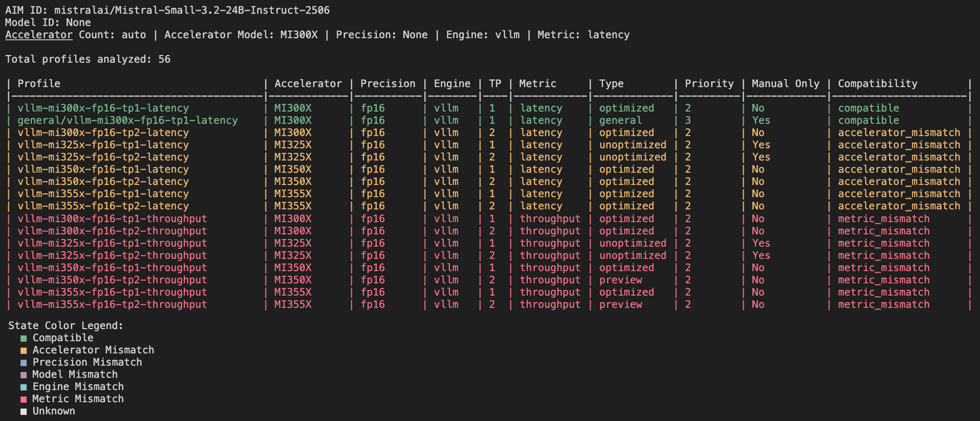
Task: Click 'throughput' metric in vllm-mi325x-fp16-tp2-throughput row
Action: tap(550, 255)
